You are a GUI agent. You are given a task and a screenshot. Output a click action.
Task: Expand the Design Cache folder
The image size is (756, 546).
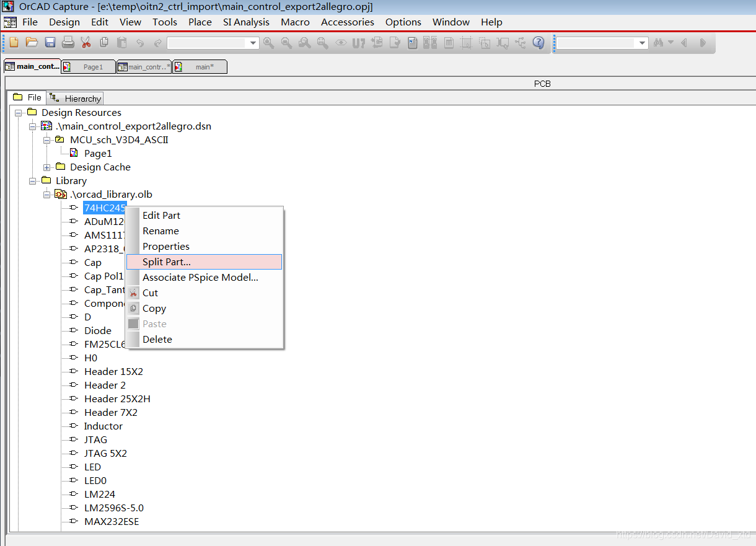[x=46, y=167]
